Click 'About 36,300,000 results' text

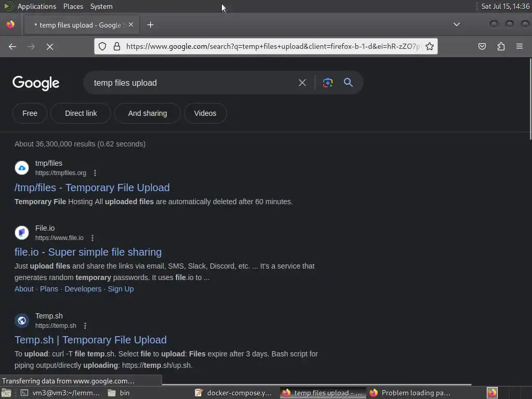tap(55, 144)
